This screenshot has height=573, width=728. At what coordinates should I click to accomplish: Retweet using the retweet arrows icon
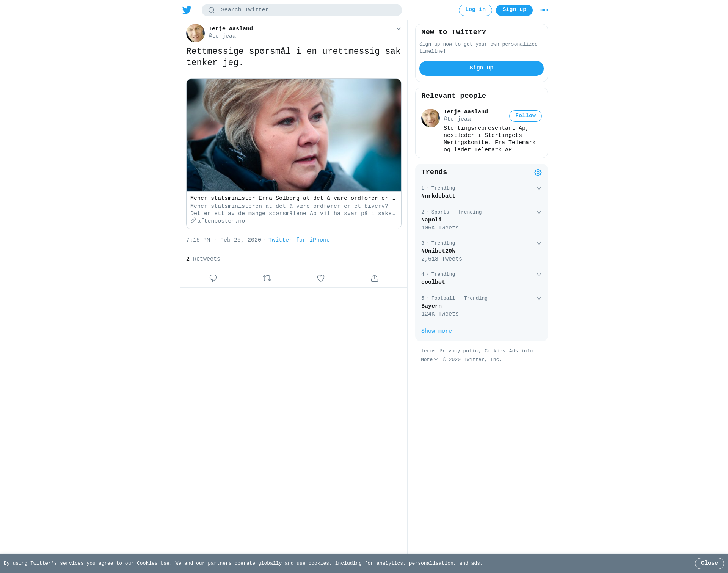[x=267, y=278]
